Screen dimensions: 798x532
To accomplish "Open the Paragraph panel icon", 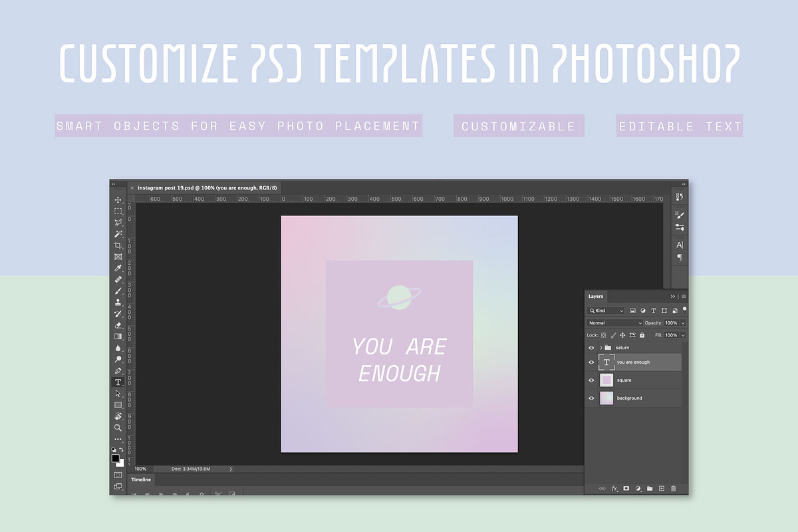I will [679, 257].
